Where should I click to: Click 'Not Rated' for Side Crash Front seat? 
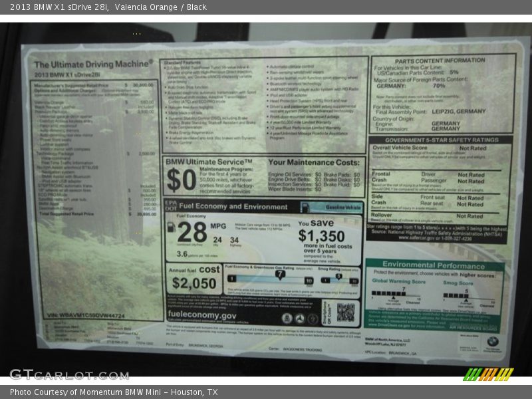point(470,198)
